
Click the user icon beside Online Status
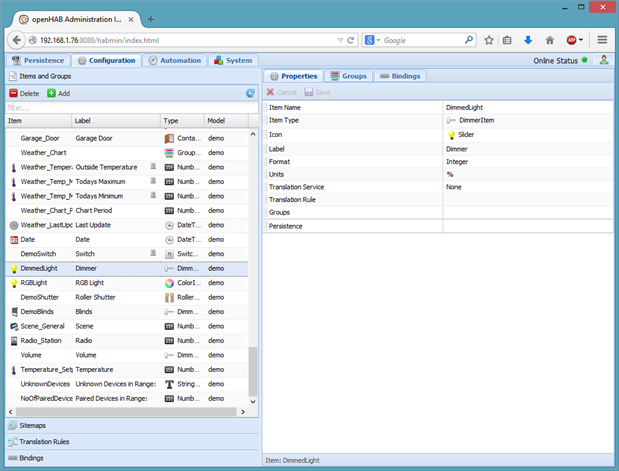(604, 60)
